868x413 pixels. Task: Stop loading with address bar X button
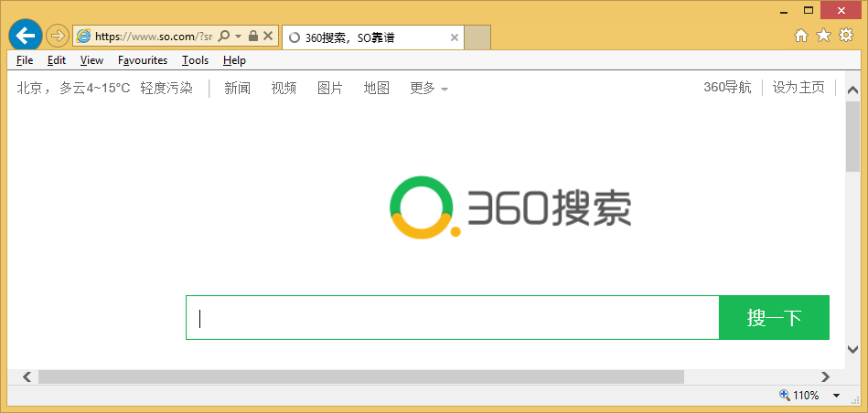pos(267,37)
